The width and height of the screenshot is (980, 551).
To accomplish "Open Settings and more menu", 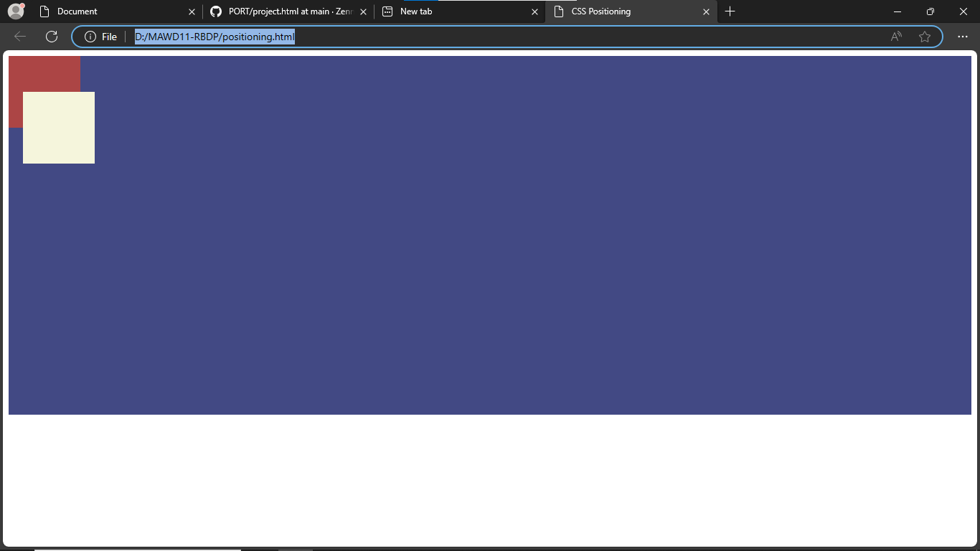I will [x=963, y=37].
